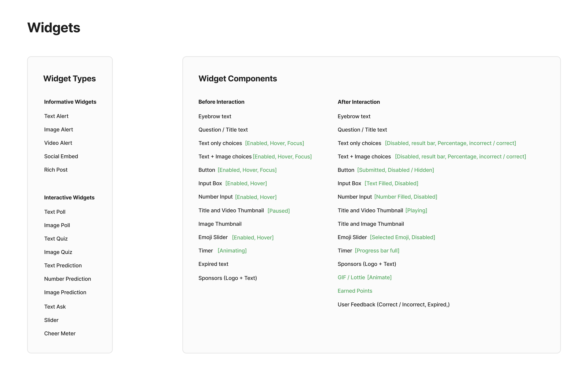Click the green GIF / Lottie text
Screen dimensions: 588x392
(x=351, y=278)
